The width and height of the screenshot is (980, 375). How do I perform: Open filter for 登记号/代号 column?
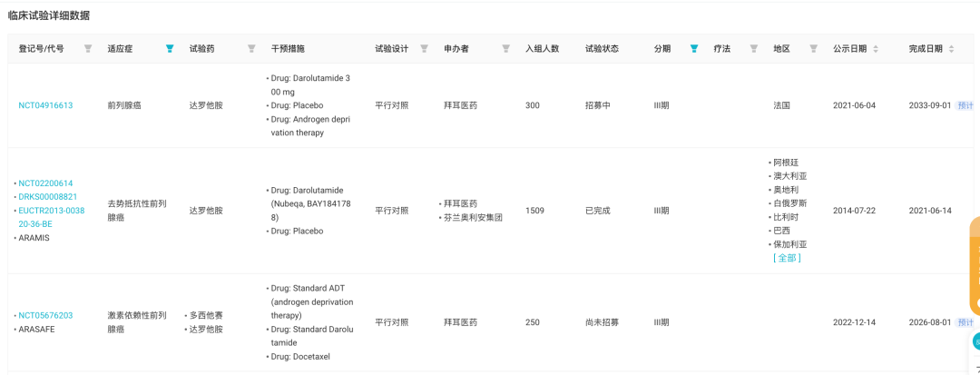tap(88, 49)
